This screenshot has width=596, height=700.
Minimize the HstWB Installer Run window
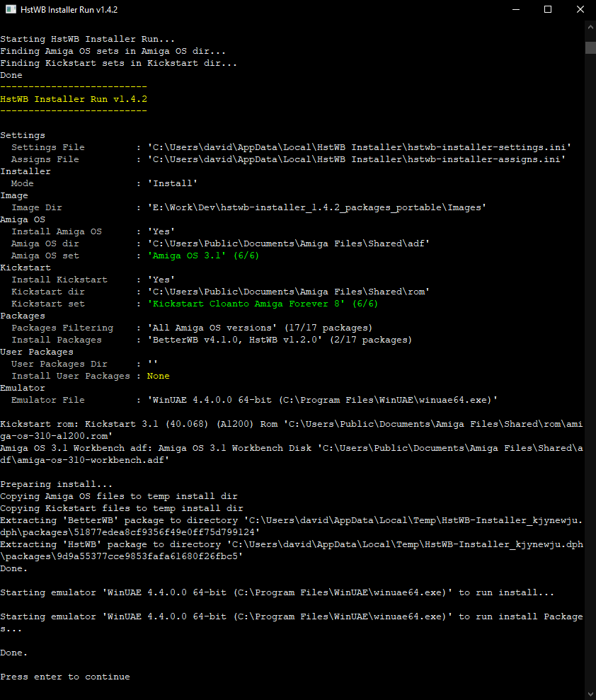pyautogui.click(x=516, y=9)
